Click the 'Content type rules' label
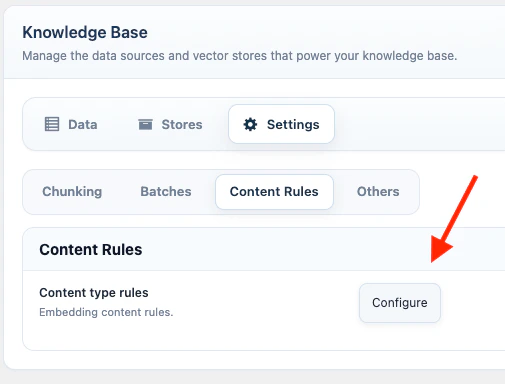 click(94, 293)
